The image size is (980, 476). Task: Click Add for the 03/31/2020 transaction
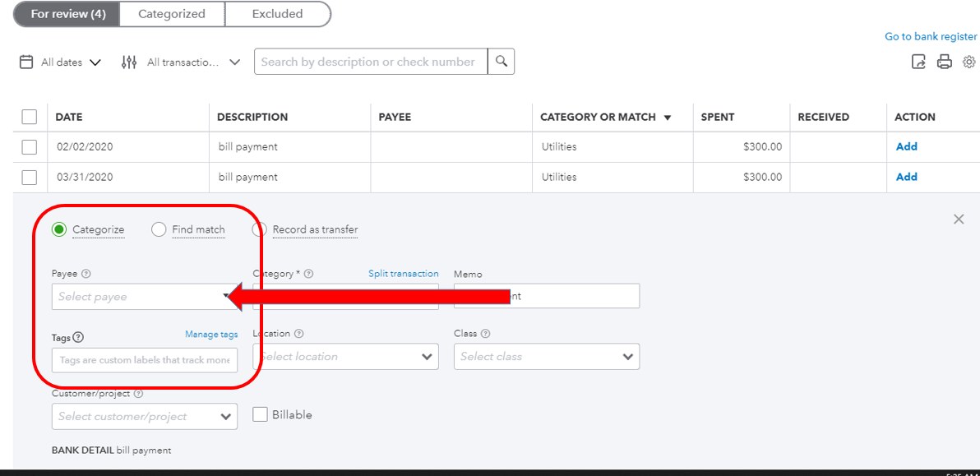[906, 177]
